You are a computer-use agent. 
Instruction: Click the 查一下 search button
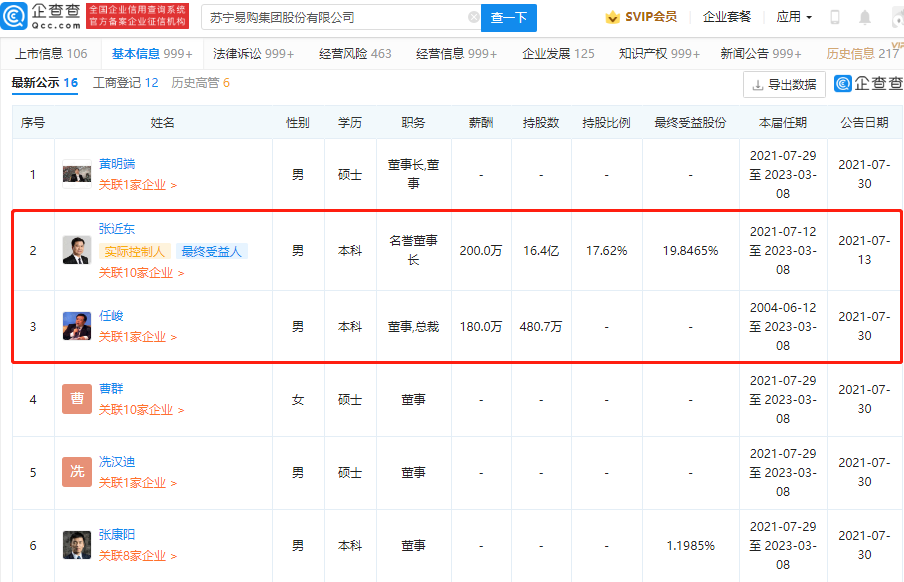click(509, 17)
